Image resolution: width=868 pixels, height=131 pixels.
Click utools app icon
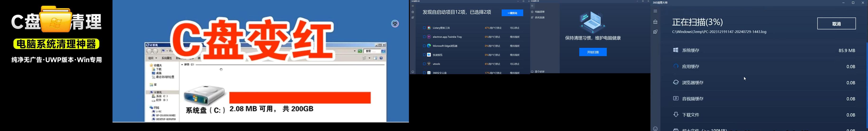(429, 64)
